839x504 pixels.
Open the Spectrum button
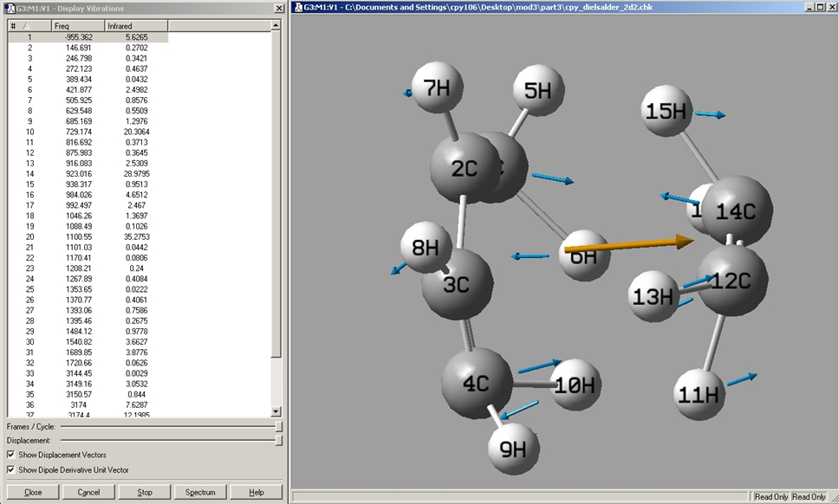click(x=200, y=492)
